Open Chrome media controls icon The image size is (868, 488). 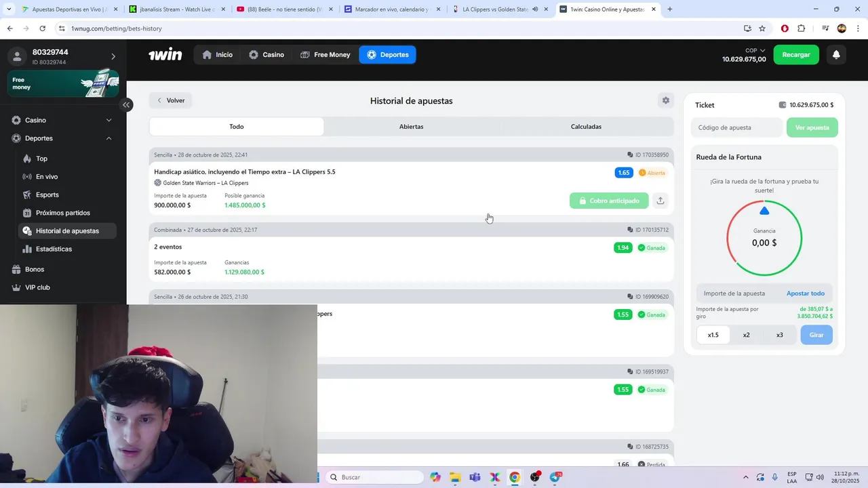(x=825, y=28)
